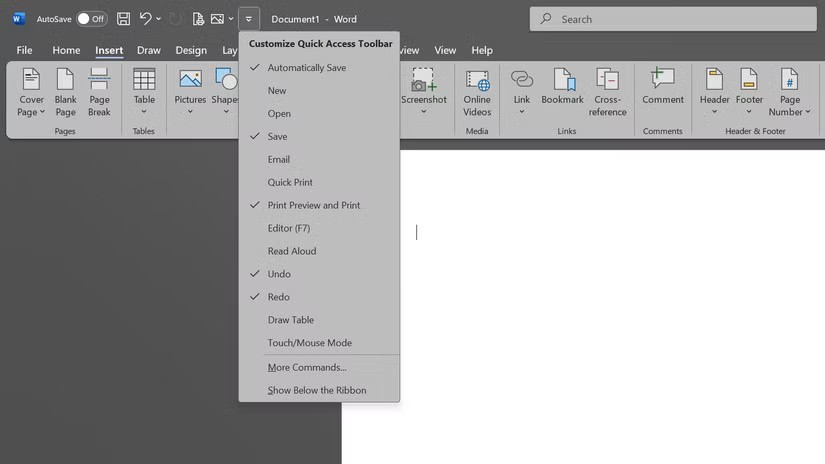Image resolution: width=825 pixels, height=464 pixels.
Task: Collapse the Customize Quick Access Toolbar dropdown
Action: point(249,19)
